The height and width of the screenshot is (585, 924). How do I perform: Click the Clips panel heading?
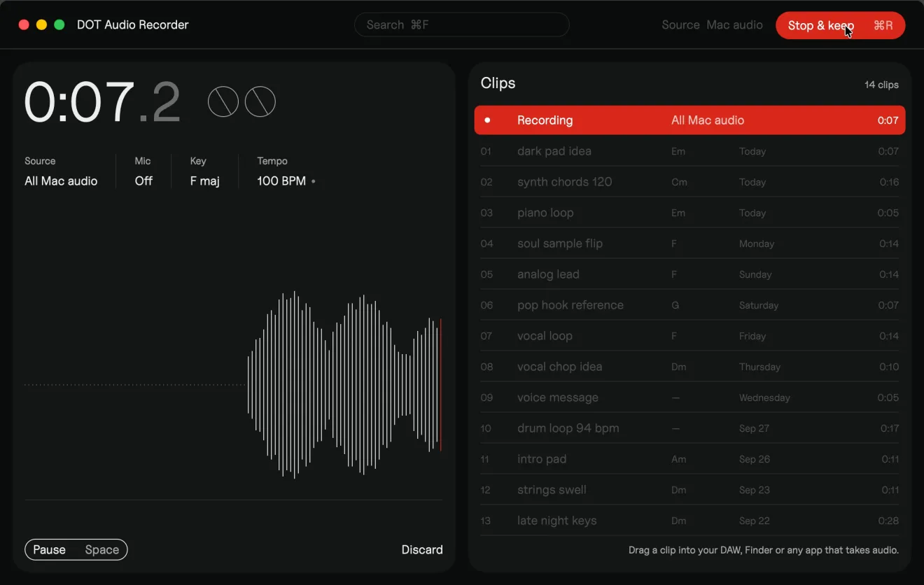point(498,83)
